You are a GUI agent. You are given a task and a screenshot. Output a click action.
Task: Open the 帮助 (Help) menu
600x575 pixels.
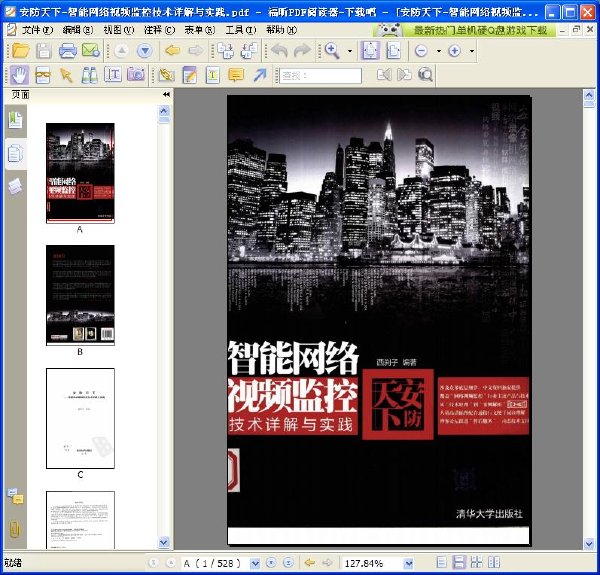point(281,30)
